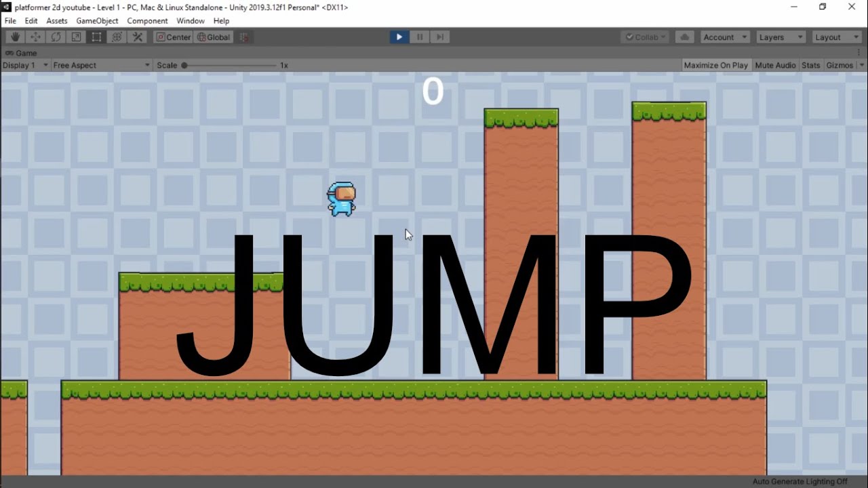Open the Free Aspect dropdown
This screenshot has height=488, width=868.
tap(101, 66)
